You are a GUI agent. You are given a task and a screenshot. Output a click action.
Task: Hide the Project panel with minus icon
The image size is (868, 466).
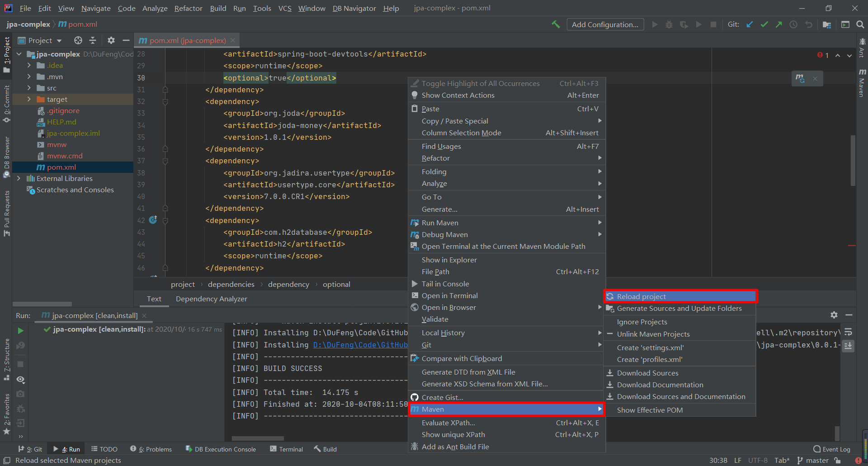tap(126, 40)
